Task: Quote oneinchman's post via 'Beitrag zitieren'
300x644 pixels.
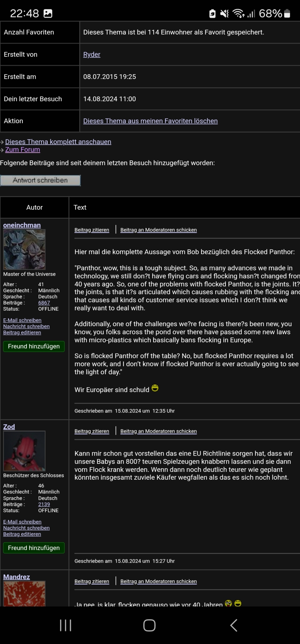Action: 92,230
